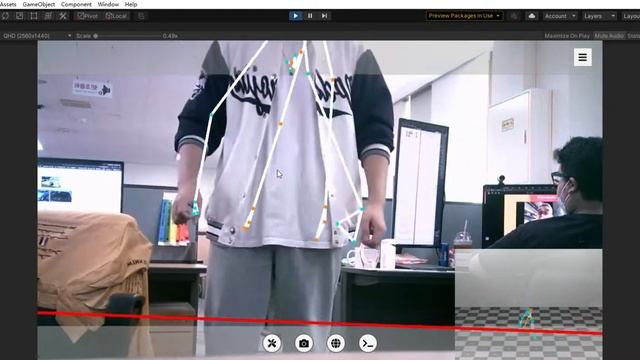Select the Transform tool in toolbar
Screen dimensions: 640x360
coord(48,16)
